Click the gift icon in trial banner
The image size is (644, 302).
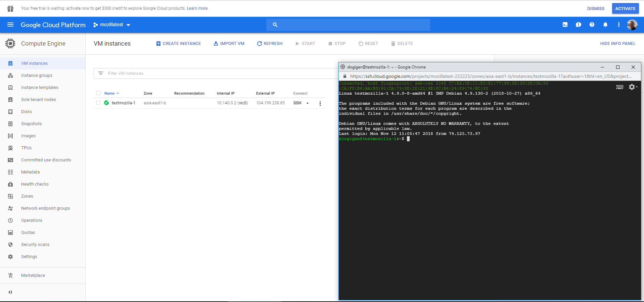click(10, 8)
